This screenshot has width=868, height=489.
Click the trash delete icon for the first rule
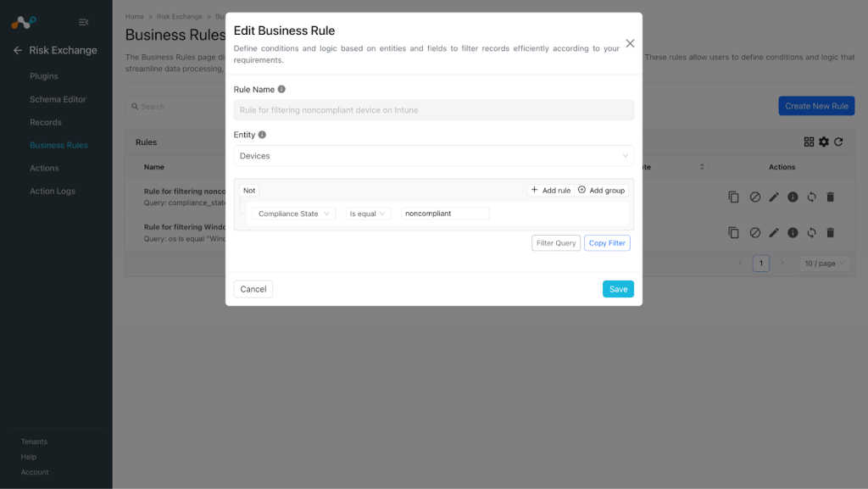831,197
